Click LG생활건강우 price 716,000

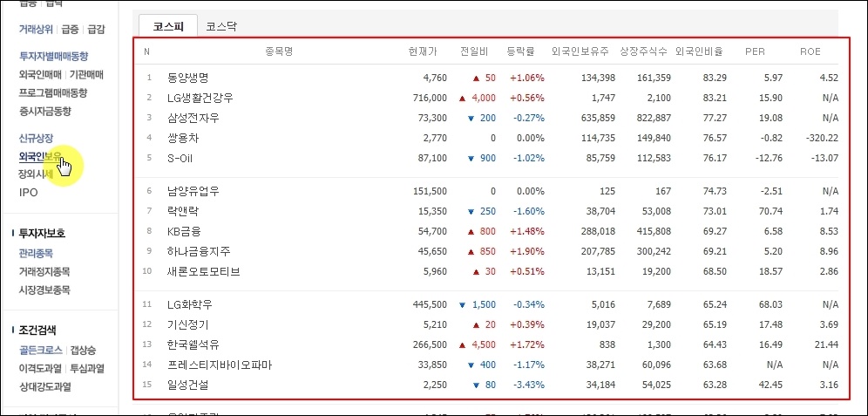pos(431,98)
